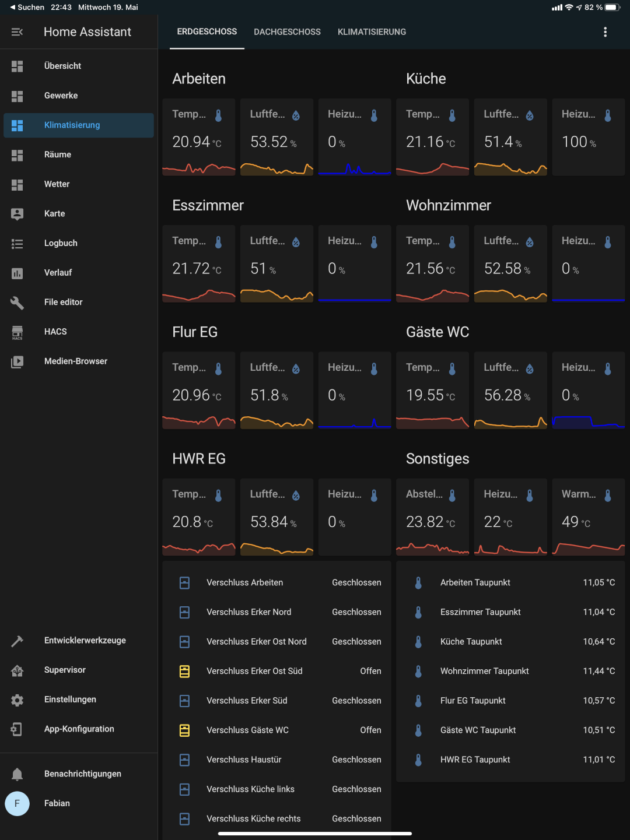Show Arbeiten temperature graph card
This screenshot has height=840, width=630.
198,137
